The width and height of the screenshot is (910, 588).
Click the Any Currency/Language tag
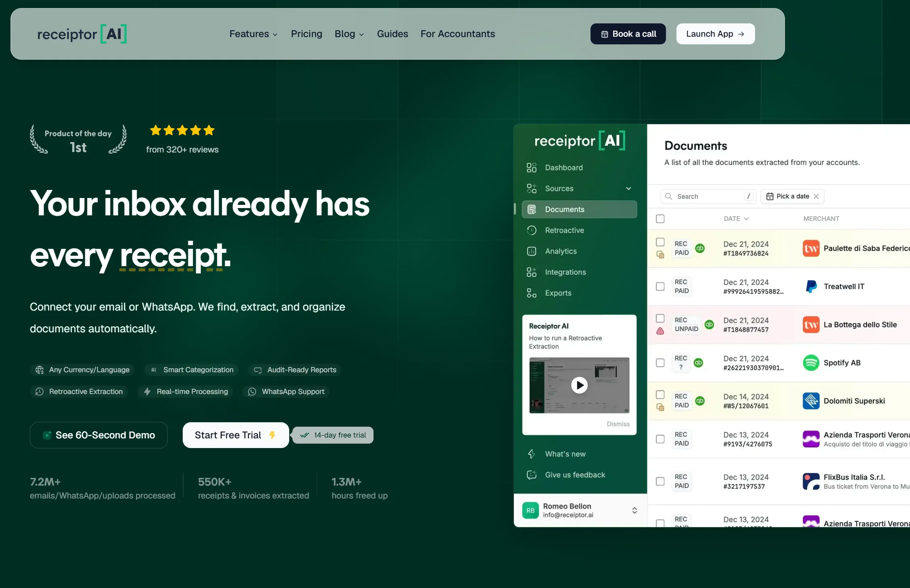(82, 370)
